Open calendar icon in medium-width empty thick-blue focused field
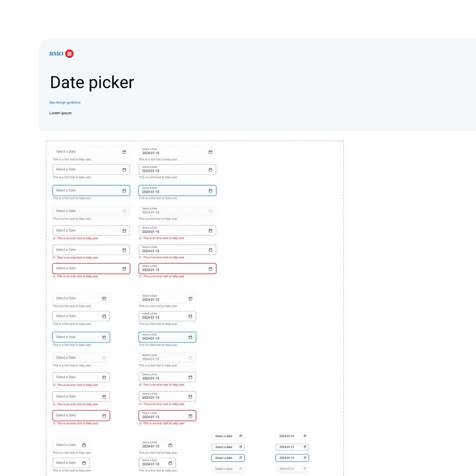 [104, 337]
